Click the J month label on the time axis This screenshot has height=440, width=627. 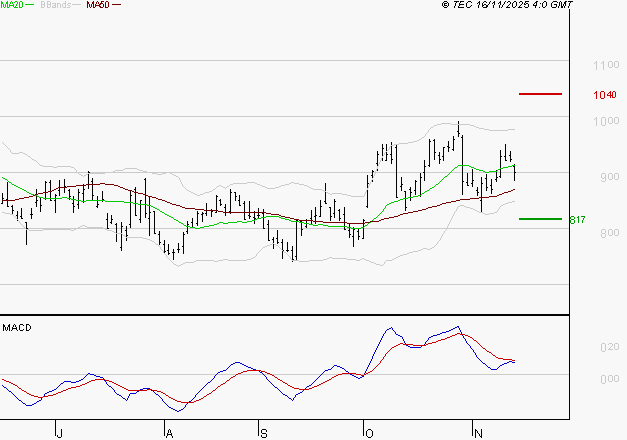[59, 434]
